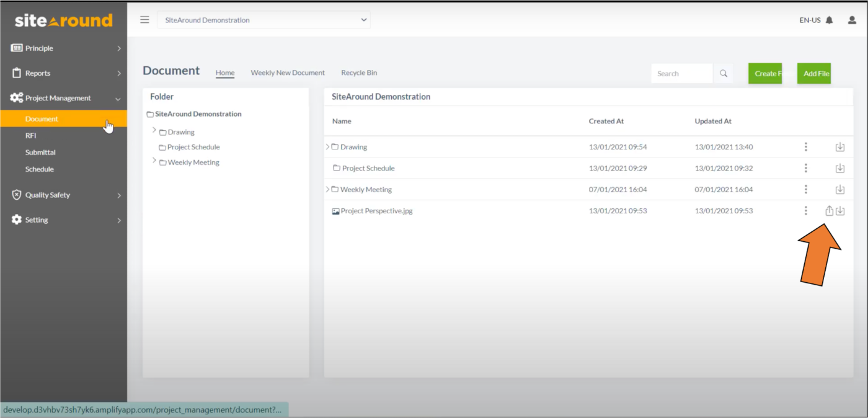This screenshot has height=418, width=868.
Task: Click the SiteAround logo
Action: pyautogui.click(x=63, y=19)
